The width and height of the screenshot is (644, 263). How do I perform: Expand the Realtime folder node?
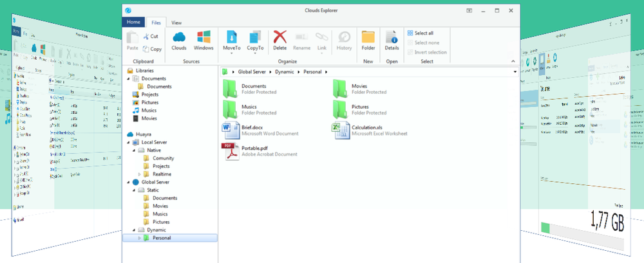click(x=139, y=174)
